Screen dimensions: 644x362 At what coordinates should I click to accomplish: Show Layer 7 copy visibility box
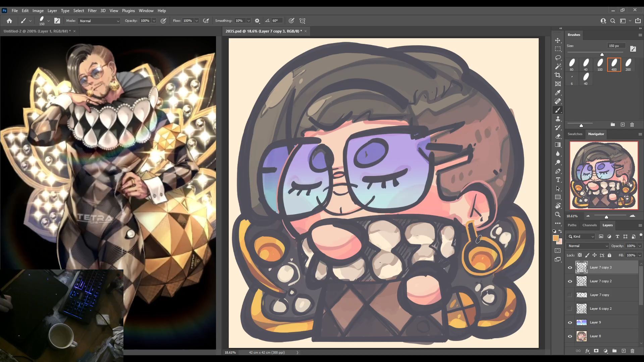click(x=570, y=295)
